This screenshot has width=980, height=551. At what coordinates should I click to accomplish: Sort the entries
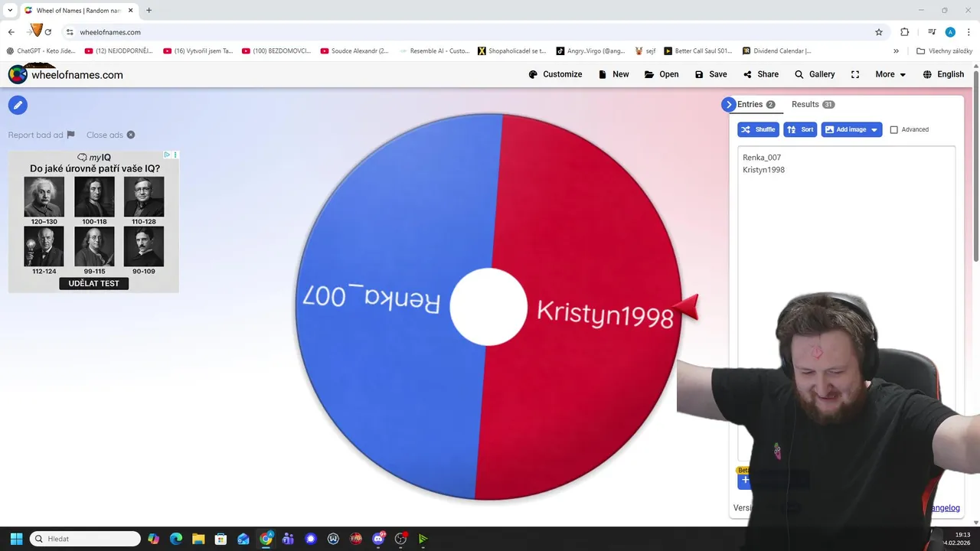pos(800,129)
